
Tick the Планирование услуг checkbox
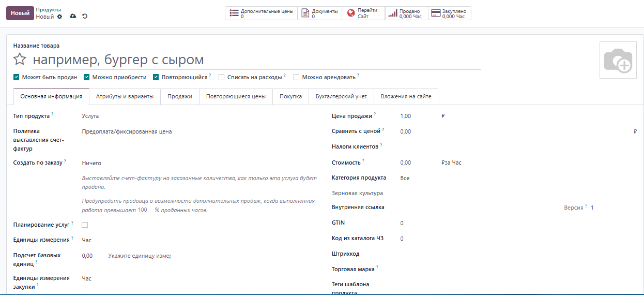pos(85,225)
